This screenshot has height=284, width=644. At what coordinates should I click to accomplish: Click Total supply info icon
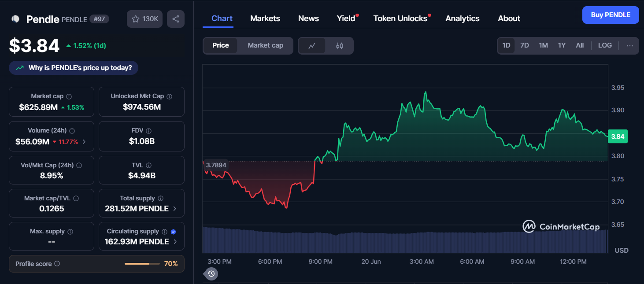click(x=161, y=198)
